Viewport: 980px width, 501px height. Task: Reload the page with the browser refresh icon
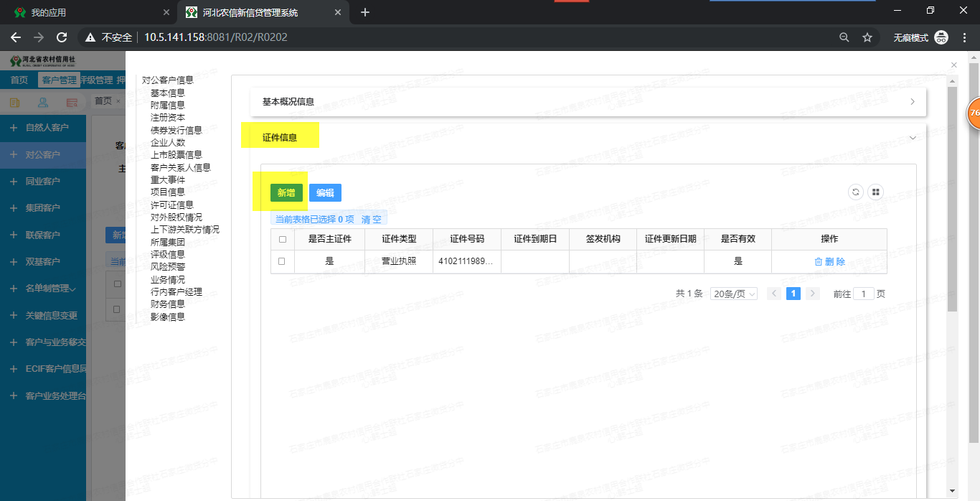[x=62, y=37]
